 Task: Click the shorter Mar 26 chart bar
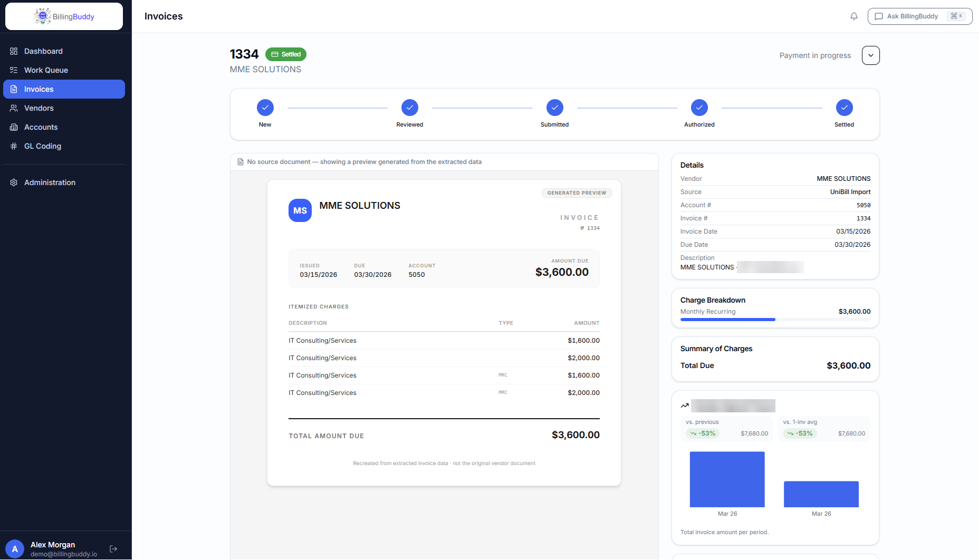click(x=821, y=494)
